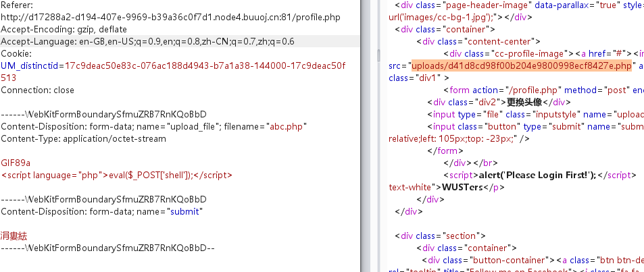Click the cookie value starting 17c9deac50e83c
Viewport: 644px width, 272px height.
point(205,65)
